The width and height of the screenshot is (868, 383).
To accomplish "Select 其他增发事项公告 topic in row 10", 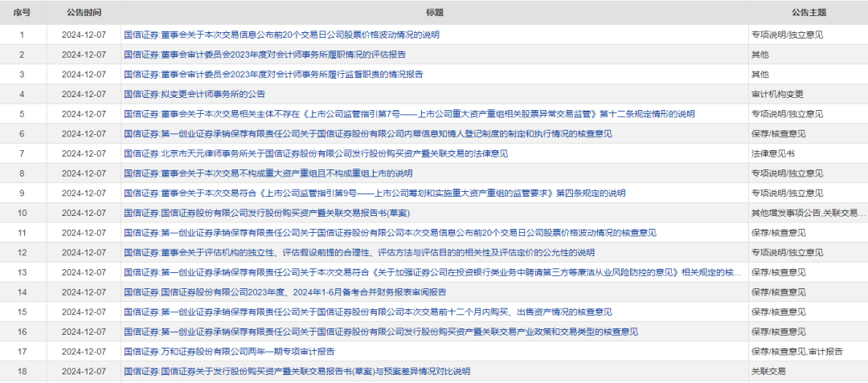I will pyautogui.click(x=808, y=214).
